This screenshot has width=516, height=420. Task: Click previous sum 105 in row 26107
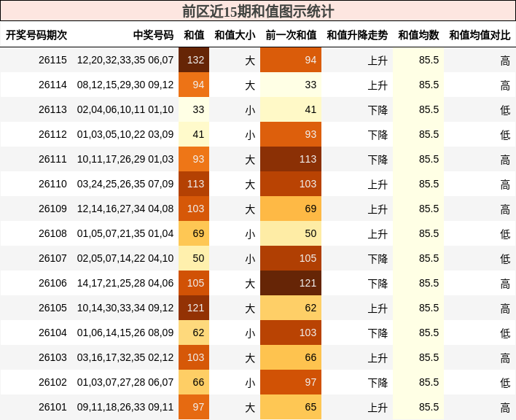click(291, 258)
